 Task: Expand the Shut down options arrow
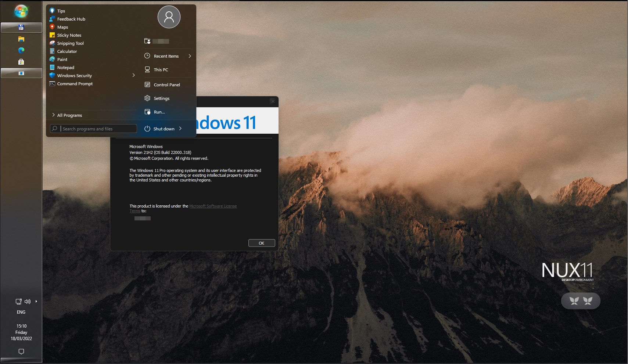[x=180, y=129]
